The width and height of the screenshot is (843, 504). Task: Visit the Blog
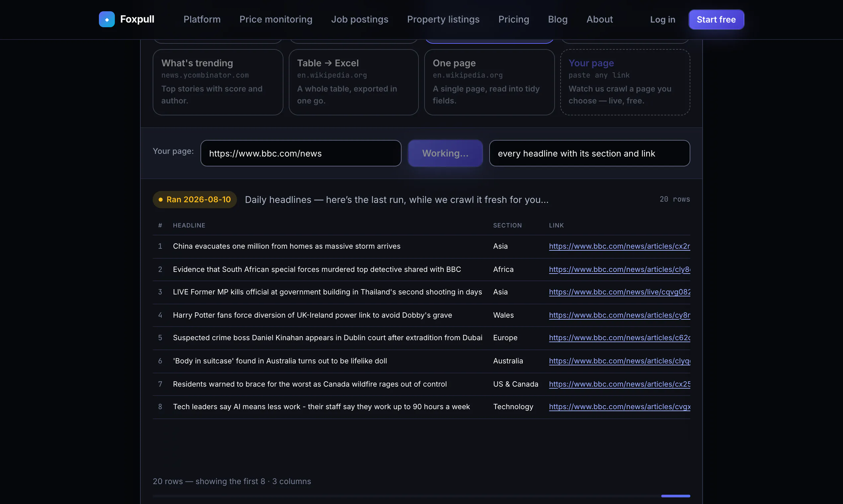coord(558,19)
